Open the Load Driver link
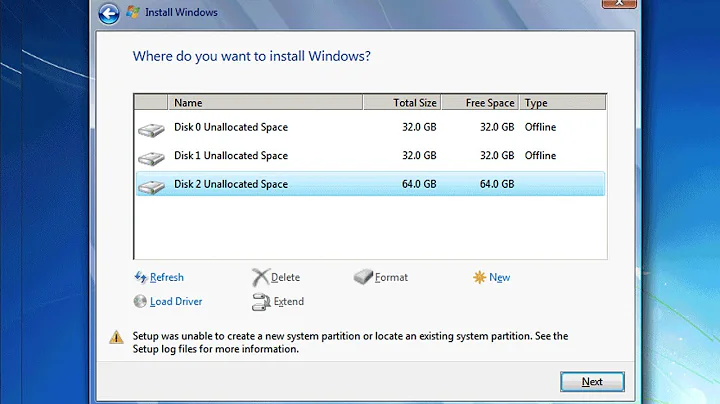This screenshot has height=404, width=720. pyautogui.click(x=176, y=302)
